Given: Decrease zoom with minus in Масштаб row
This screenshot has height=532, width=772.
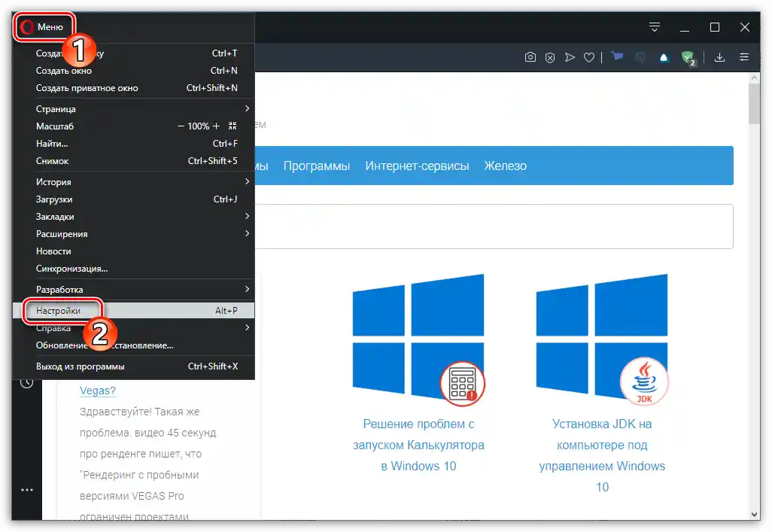Looking at the screenshot, I should tap(181, 126).
